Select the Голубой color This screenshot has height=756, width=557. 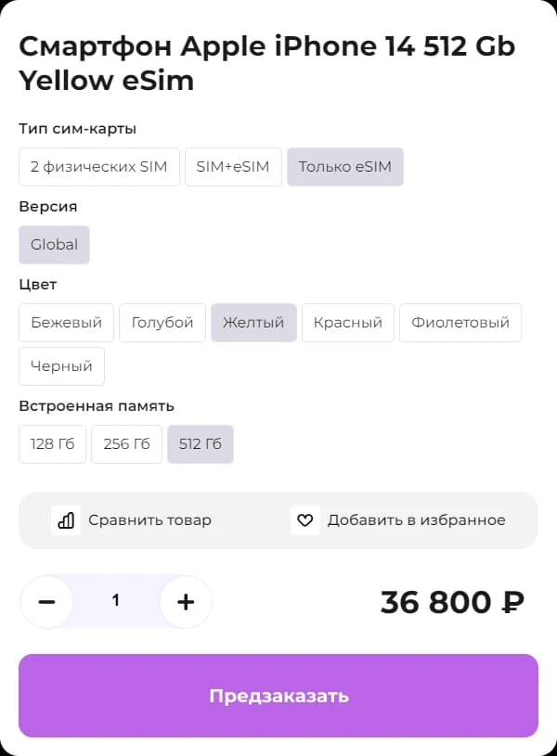[162, 323]
